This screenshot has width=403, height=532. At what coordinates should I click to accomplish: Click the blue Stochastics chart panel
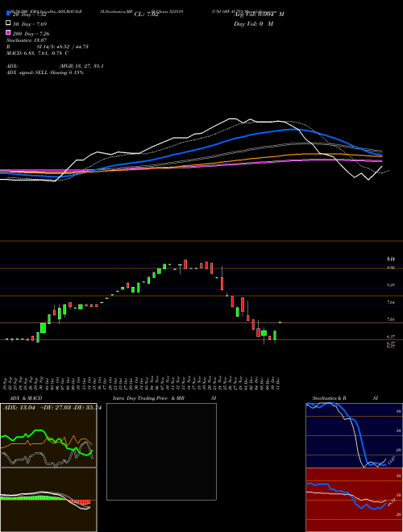coord(354,435)
